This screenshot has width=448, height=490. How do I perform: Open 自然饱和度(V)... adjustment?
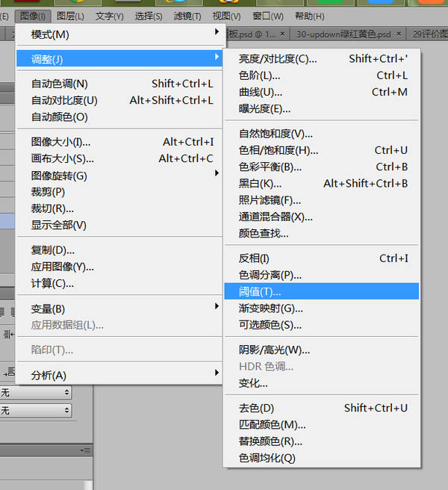pos(322,134)
